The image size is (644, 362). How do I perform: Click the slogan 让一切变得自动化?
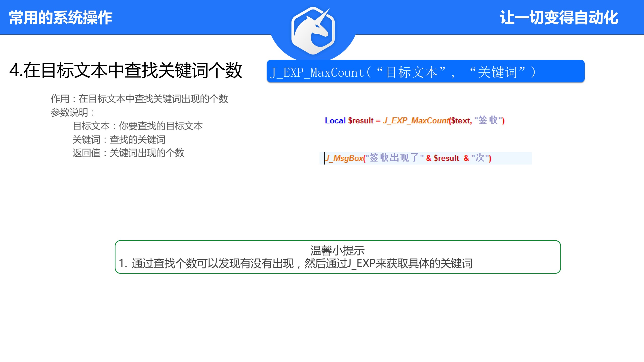pos(559,18)
